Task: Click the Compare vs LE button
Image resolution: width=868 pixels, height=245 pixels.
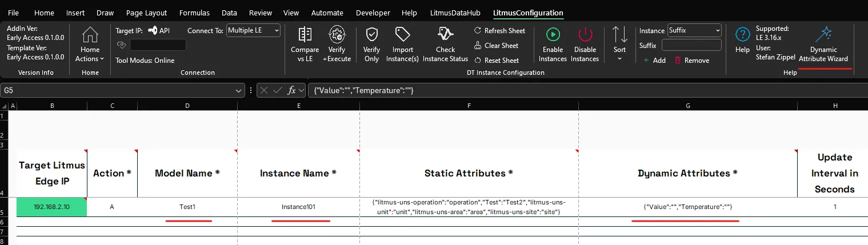Action: point(305,44)
